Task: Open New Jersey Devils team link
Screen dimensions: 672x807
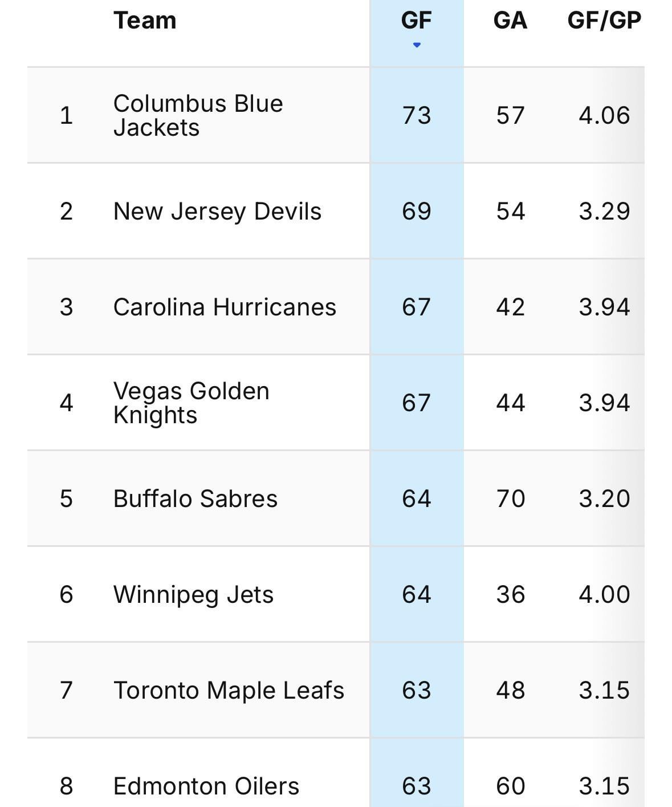Action: point(217,211)
